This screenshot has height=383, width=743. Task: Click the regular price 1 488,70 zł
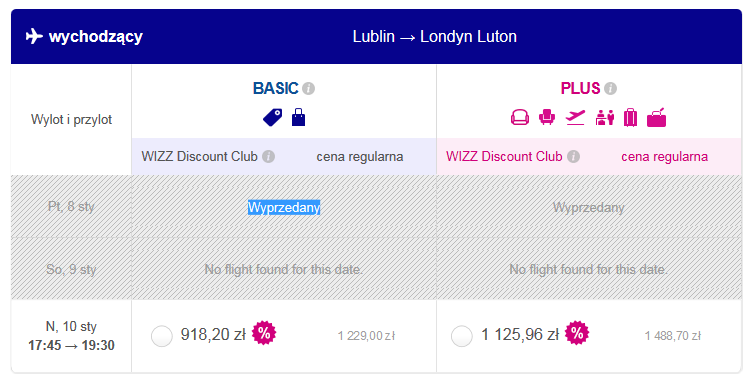point(672,336)
